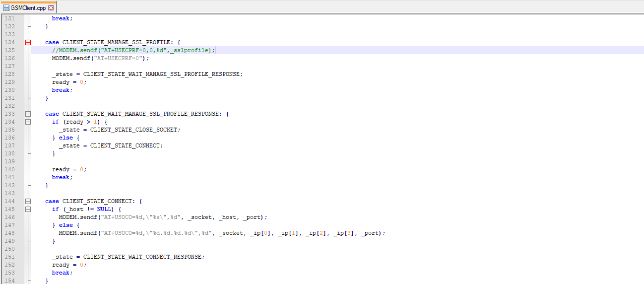Click line number 121 in the gutter
The image size is (644, 284).
coord(10,18)
